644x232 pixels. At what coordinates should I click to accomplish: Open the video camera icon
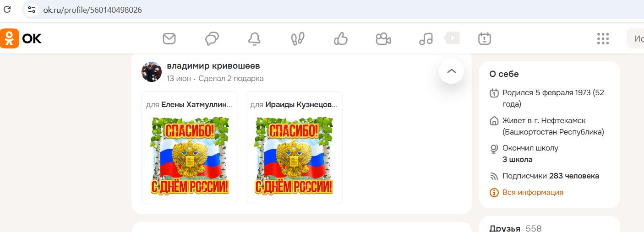click(383, 39)
